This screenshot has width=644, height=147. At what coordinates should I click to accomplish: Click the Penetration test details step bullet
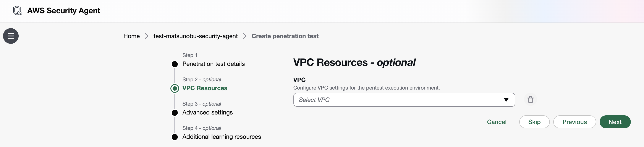pos(175,64)
